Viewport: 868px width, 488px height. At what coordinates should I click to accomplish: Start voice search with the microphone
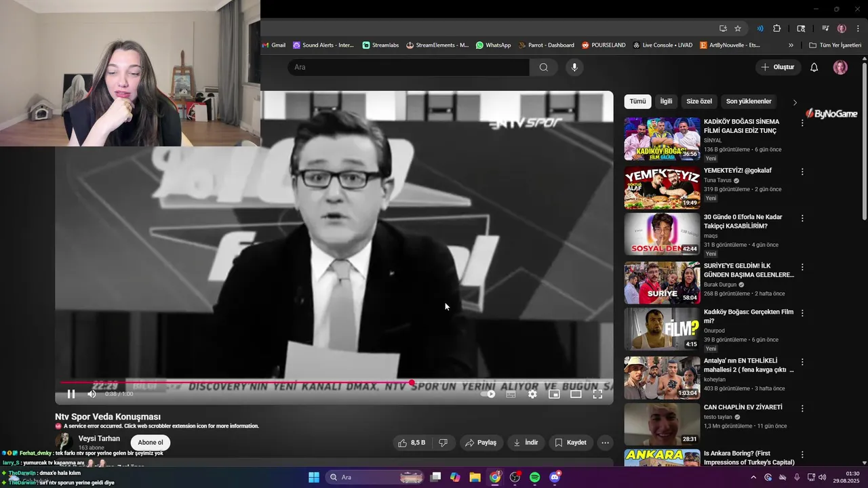(x=574, y=67)
